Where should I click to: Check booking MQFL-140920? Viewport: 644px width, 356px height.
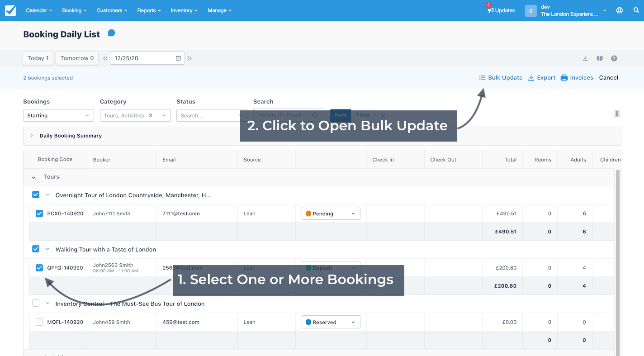pos(39,322)
